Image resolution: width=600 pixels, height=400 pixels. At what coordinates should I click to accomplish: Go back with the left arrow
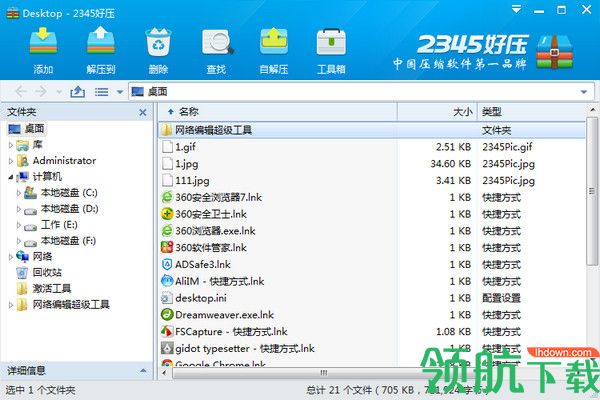point(21,91)
